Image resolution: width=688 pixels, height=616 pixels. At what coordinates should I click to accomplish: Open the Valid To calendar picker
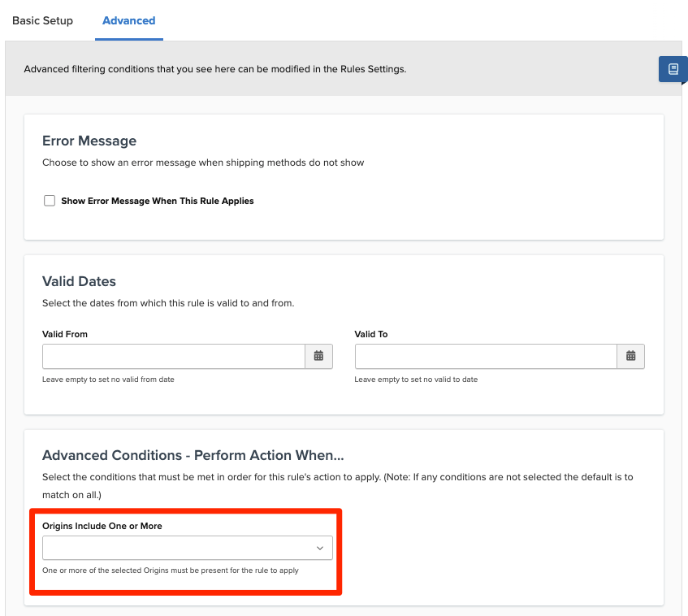631,356
